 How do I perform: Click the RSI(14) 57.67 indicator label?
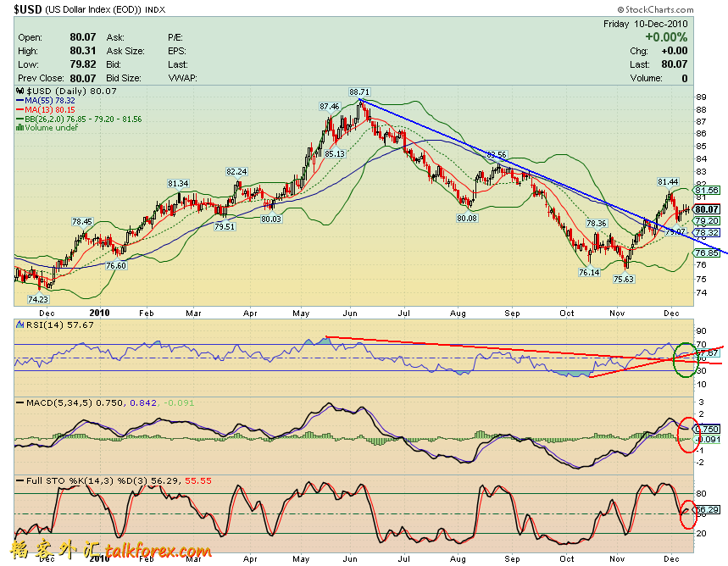click(x=60, y=325)
